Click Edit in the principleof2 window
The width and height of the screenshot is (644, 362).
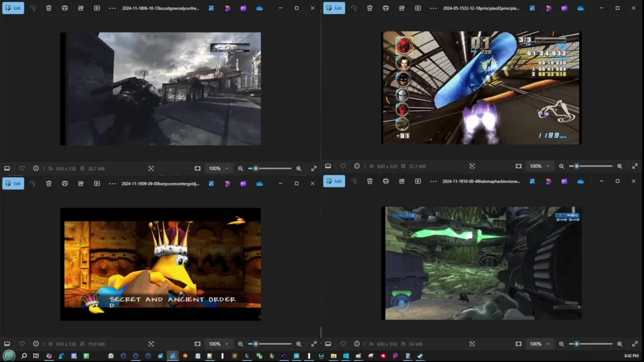[x=334, y=8]
